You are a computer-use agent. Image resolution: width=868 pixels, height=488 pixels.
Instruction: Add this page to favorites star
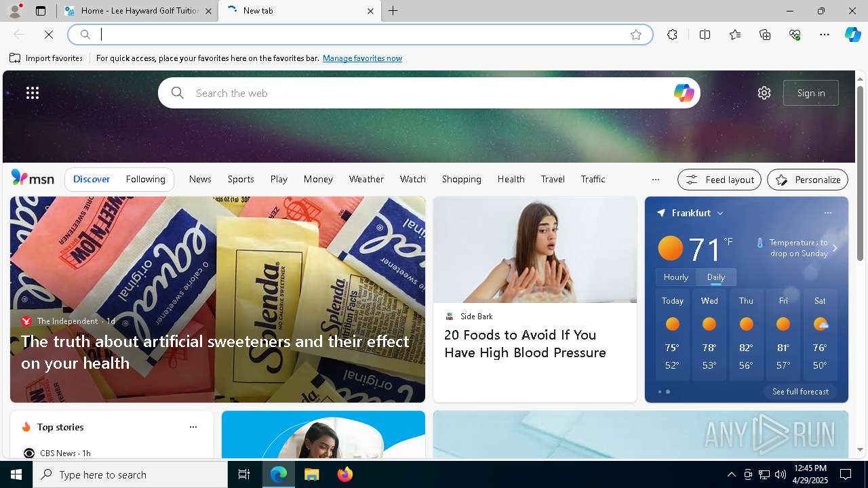[636, 35]
